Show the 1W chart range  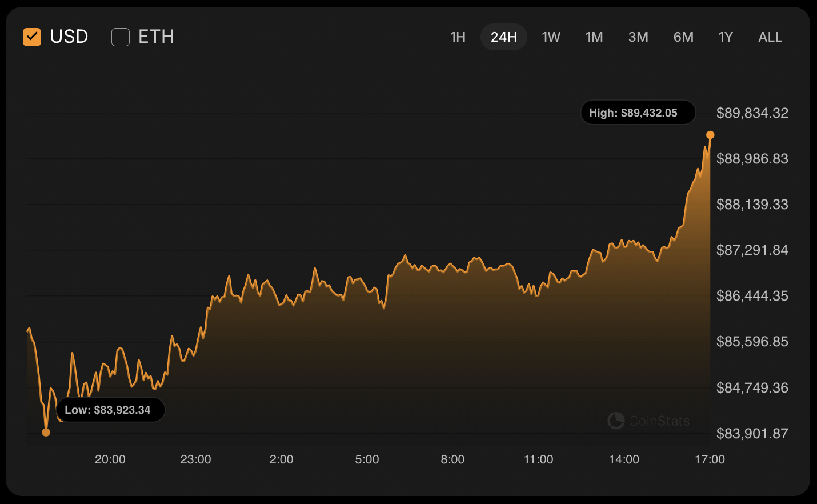[551, 37]
